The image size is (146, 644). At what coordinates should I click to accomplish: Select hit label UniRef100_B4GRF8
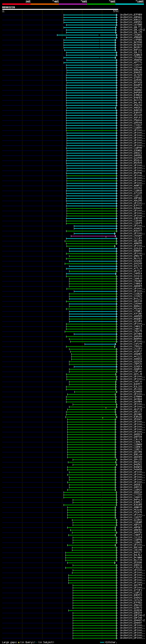[131, 85]
